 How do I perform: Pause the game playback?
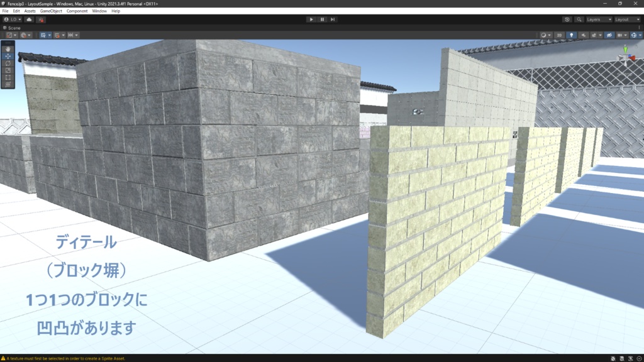click(322, 19)
